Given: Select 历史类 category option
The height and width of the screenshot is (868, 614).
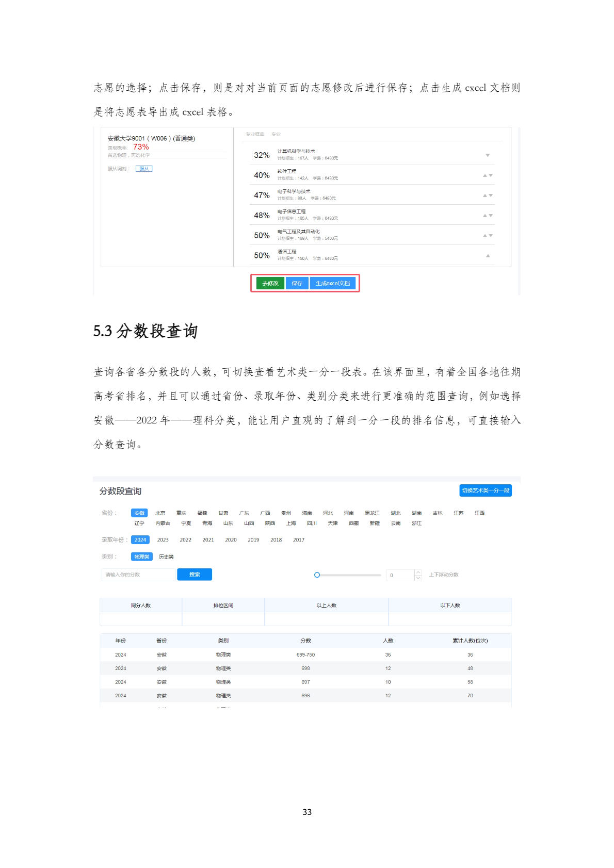Looking at the screenshot, I should (x=166, y=557).
